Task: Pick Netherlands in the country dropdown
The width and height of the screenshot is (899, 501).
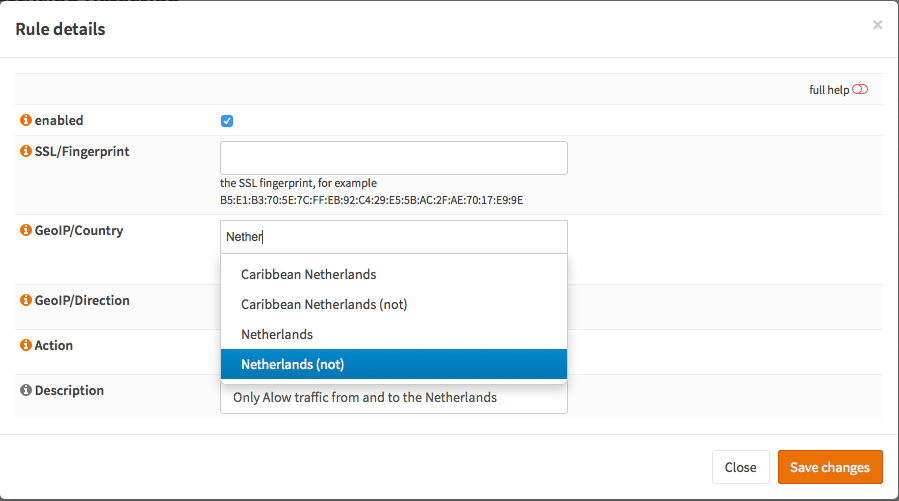Action: tap(277, 334)
